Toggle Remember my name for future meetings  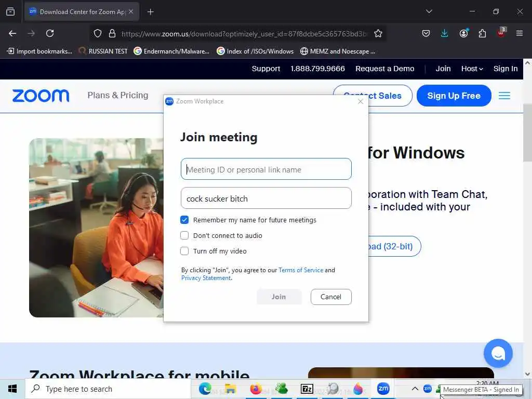tap(184, 220)
